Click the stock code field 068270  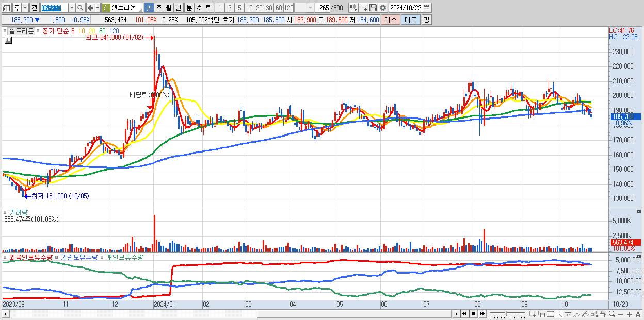[x=54, y=8]
